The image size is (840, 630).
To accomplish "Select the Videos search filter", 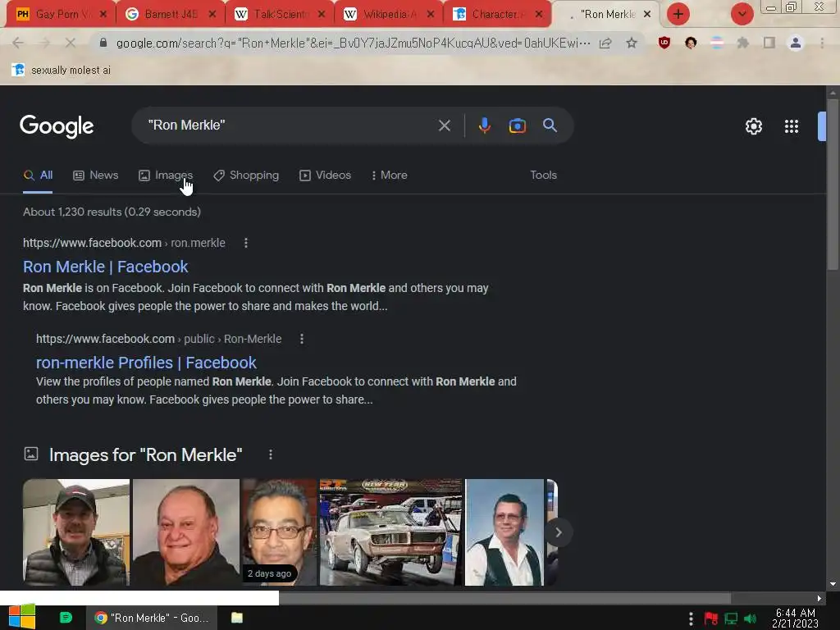I will (x=325, y=176).
